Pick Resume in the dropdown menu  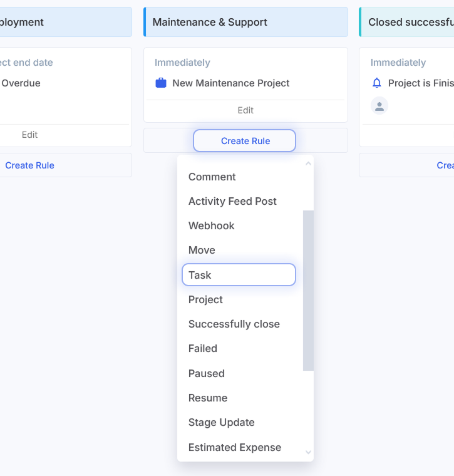208,398
